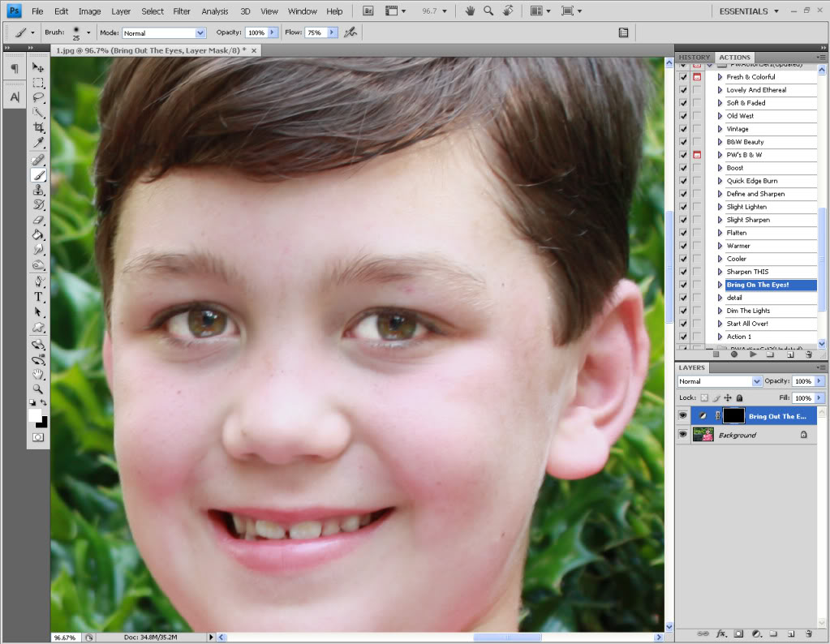Add a layer style with fx icon
The image size is (830, 644).
click(721, 633)
